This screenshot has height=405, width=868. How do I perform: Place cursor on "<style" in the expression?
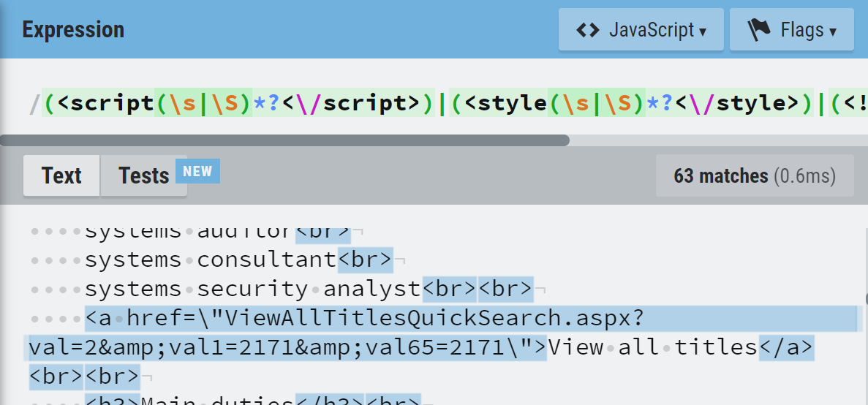click(505, 104)
